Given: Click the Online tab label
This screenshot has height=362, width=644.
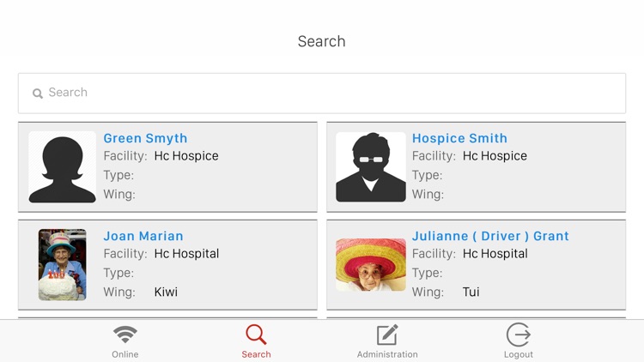Looking at the screenshot, I should [x=125, y=354].
